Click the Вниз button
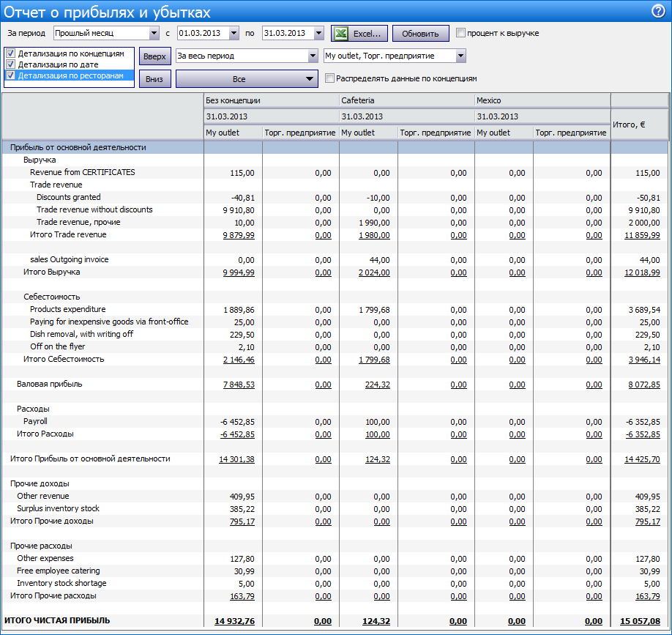 pos(154,79)
